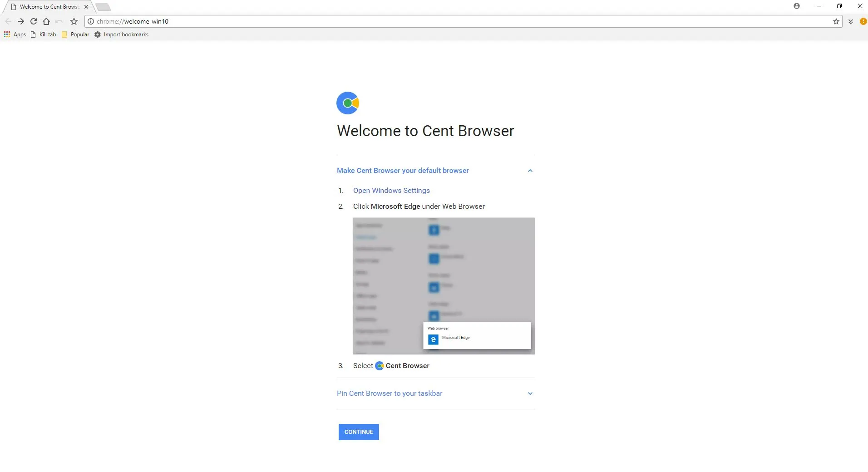Bookmark this page with address bar star
Screen dimensions: 868x472
tap(836, 21)
